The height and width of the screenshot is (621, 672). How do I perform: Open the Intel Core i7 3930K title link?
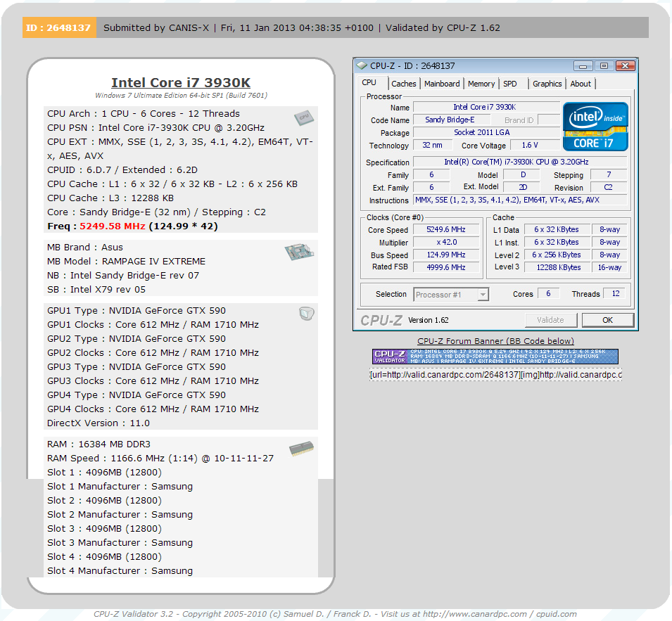181,82
